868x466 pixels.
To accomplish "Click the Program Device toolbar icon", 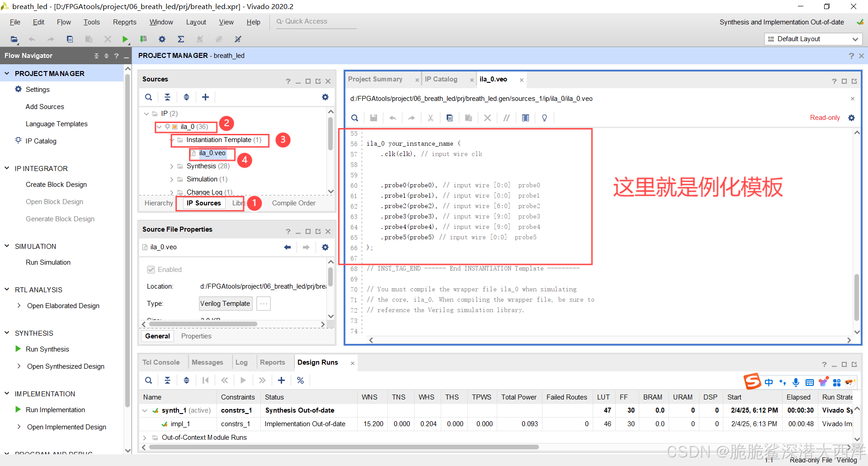I will pyautogui.click(x=143, y=39).
